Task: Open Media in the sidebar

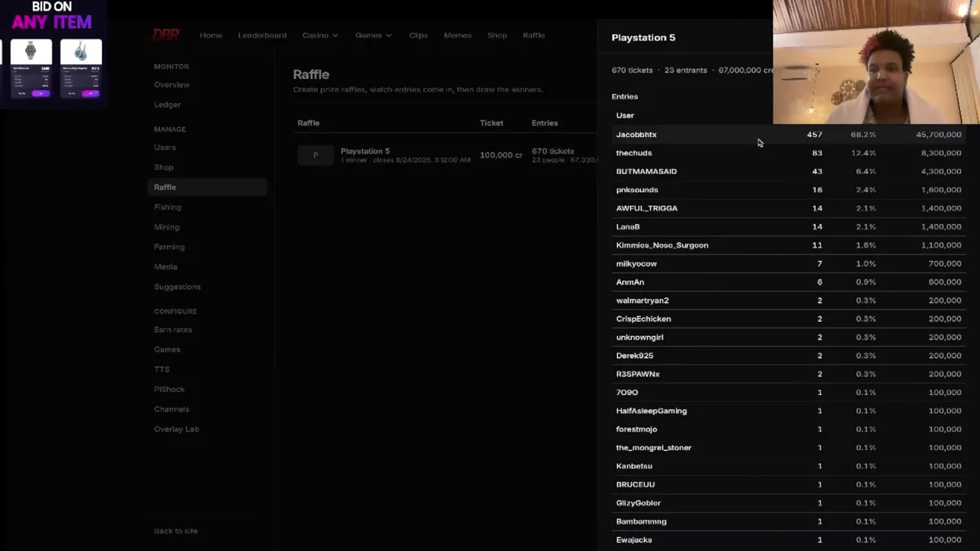Action: 165,267
